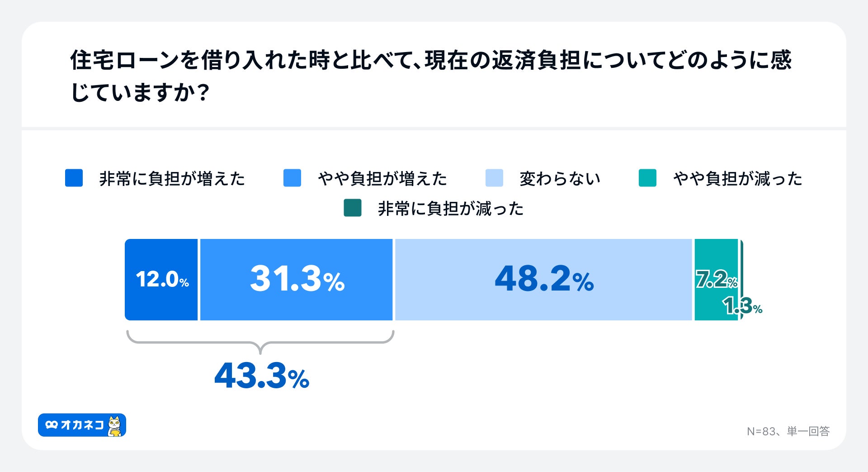Click the cat mascot in the logo
This screenshot has height=472, width=868.
click(x=115, y=426)
